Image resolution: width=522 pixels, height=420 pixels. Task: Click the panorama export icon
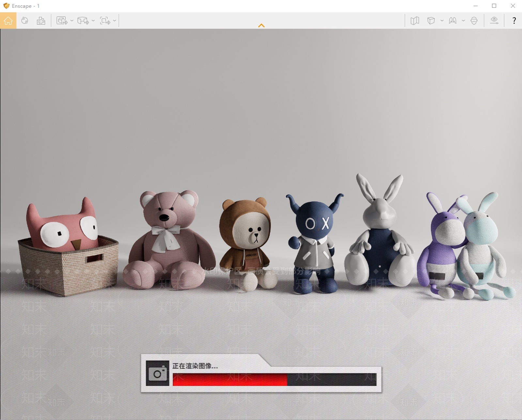83,21
